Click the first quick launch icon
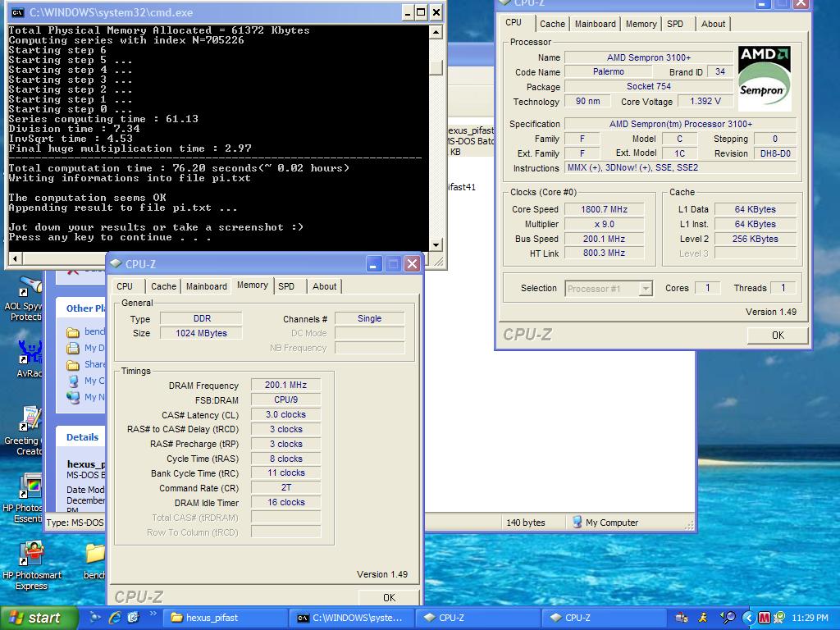Screen dimensions: 840x630 95,618
